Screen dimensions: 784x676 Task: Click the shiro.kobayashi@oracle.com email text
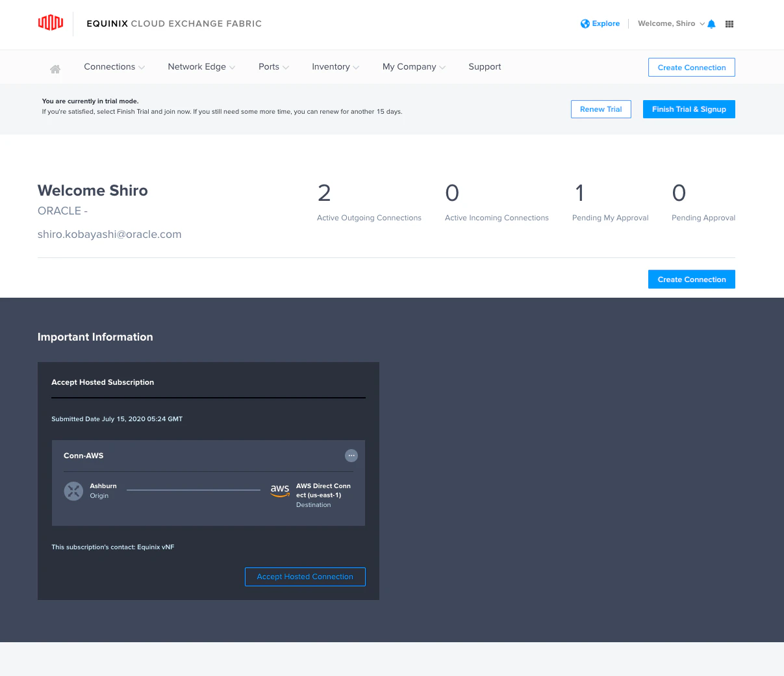(110, 235)
